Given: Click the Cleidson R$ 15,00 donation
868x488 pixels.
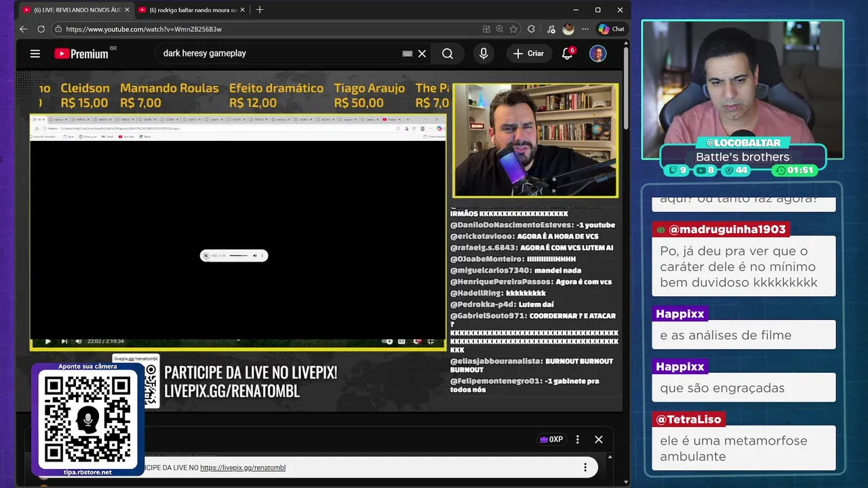Looking at the screenshot, I should (85, 96).
